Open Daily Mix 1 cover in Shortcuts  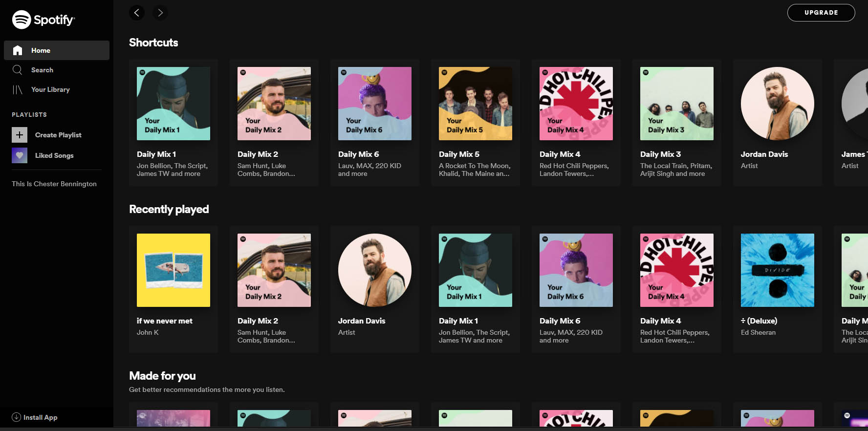click(x=174, y=104)
